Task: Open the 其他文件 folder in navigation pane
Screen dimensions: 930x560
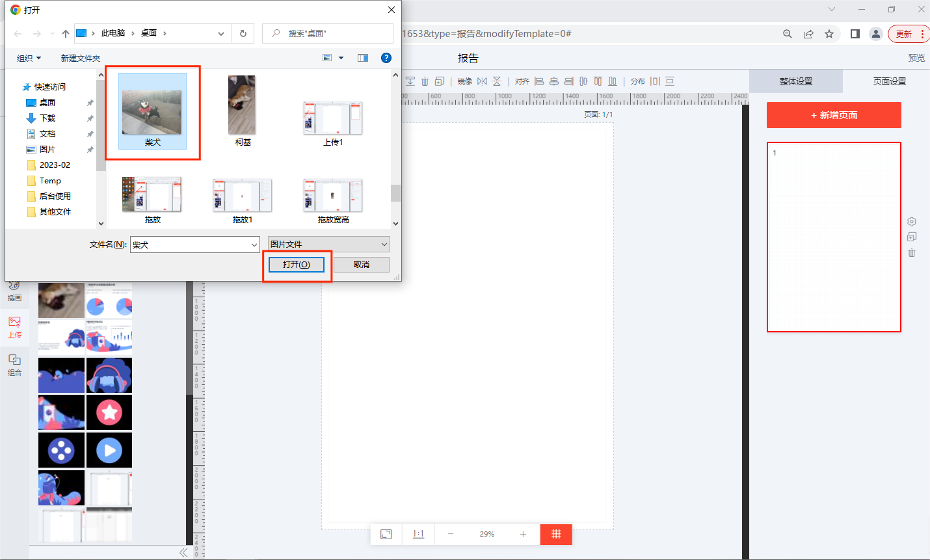Action: [55, 211]
